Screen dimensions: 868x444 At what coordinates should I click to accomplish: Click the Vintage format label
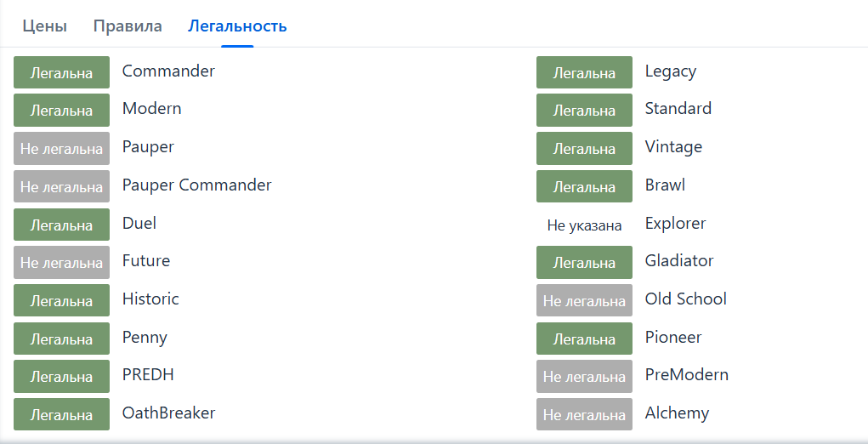point(673,146)
